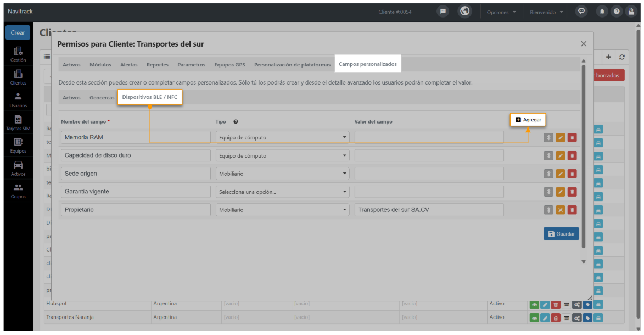Expand the 'Selecciona una opción...' dropdown
Viewport: 644px width, 335px height.
tap(283, 192)
